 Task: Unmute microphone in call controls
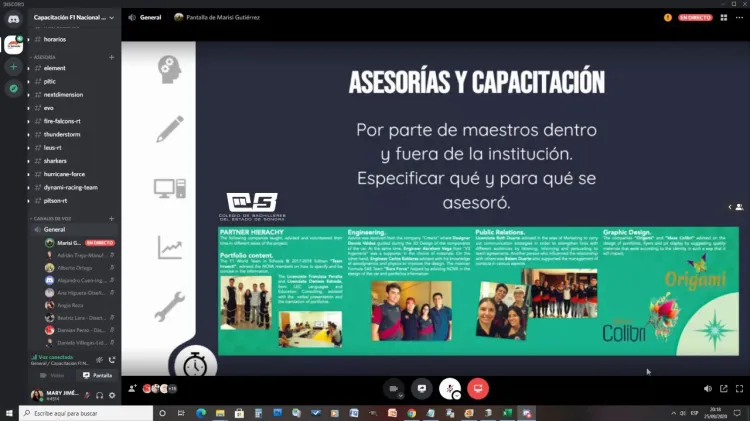click(450, 388)
